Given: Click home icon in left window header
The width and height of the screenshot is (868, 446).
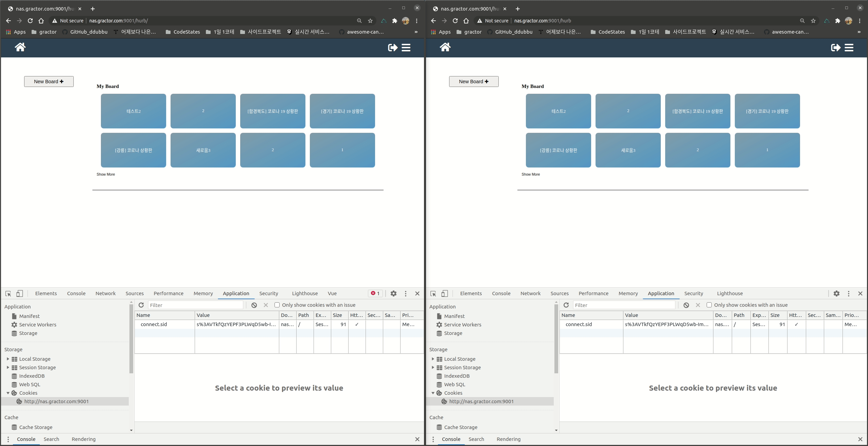Looking at the screenshot, I should pos(20,47).
